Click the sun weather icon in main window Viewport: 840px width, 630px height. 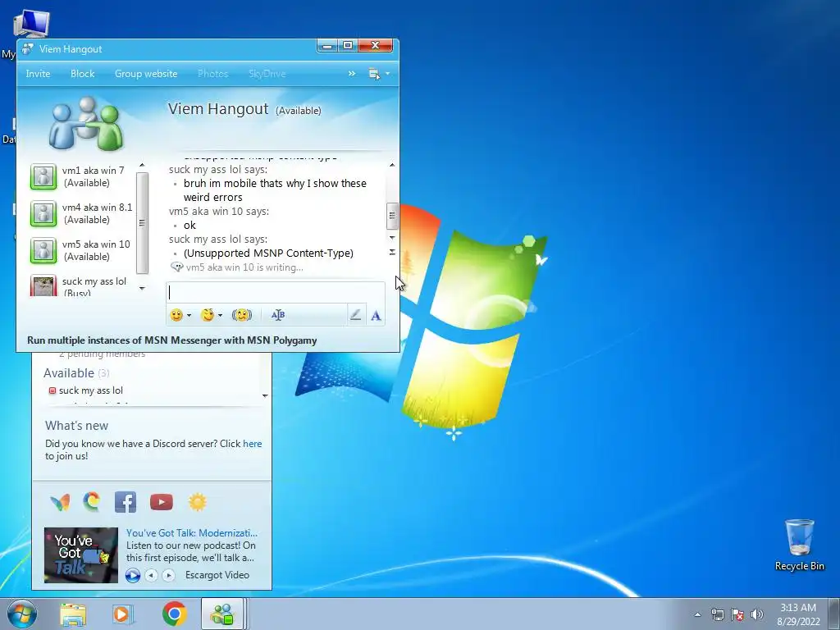197,502
